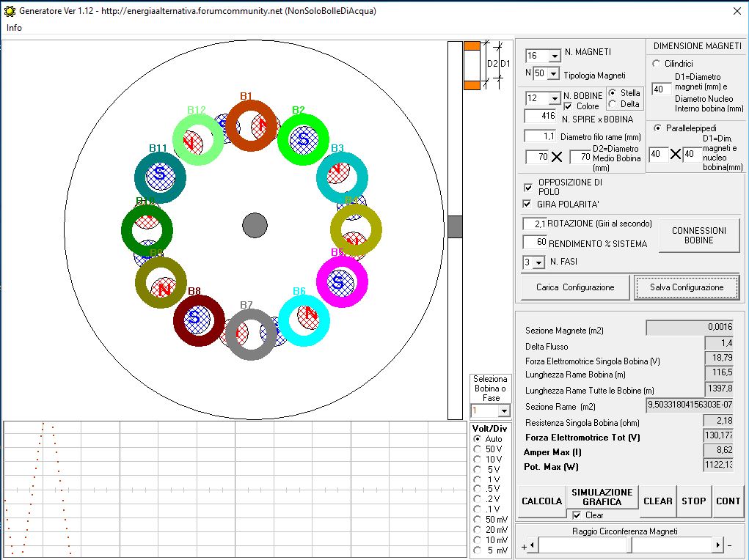
Task: Click Forza Elettromotrice Tot value field
Action: pyautogui.click(x=718, y=435)
